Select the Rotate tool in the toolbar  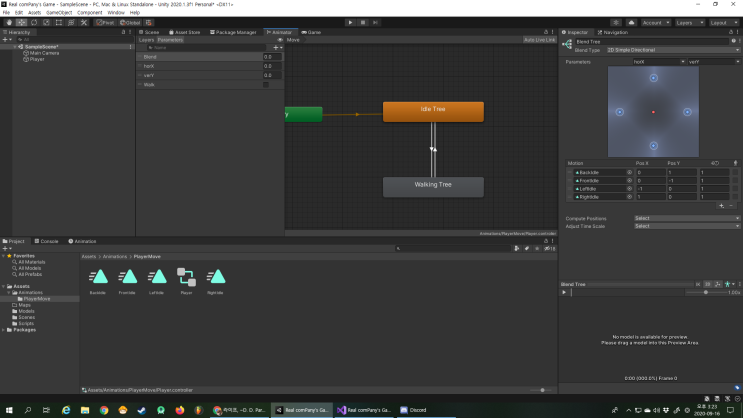(x=34, y=22)
